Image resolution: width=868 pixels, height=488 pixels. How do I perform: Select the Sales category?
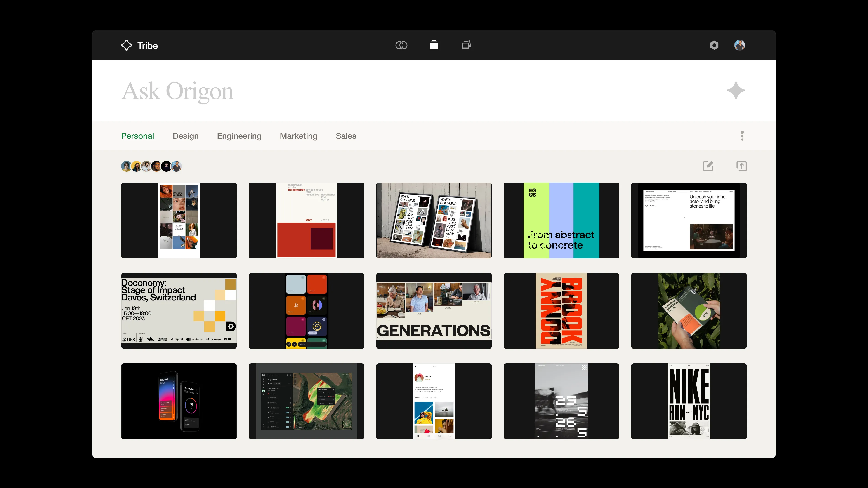coord(346,136)
